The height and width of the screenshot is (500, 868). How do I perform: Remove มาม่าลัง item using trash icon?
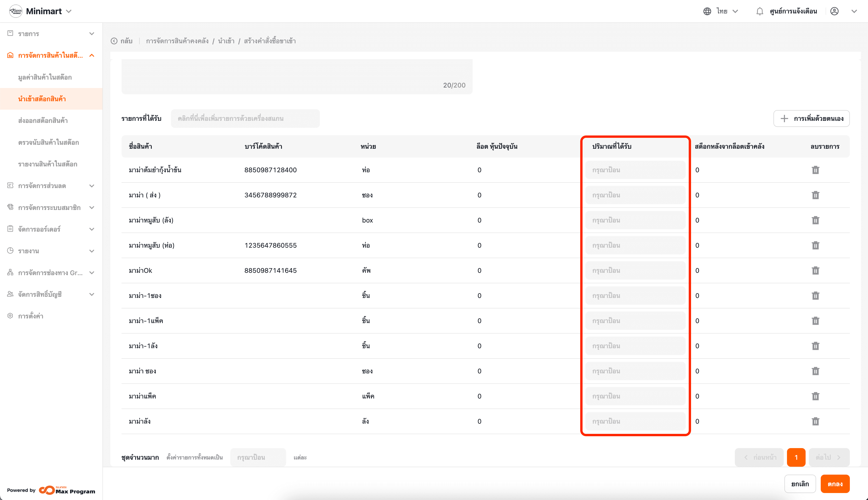tap(815, 421)
